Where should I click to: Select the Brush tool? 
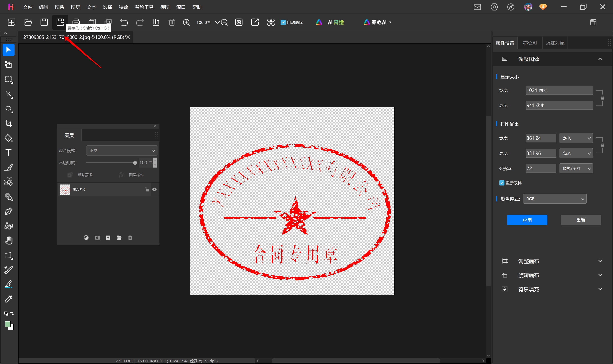pyautogui.click(x=9, y=167)
